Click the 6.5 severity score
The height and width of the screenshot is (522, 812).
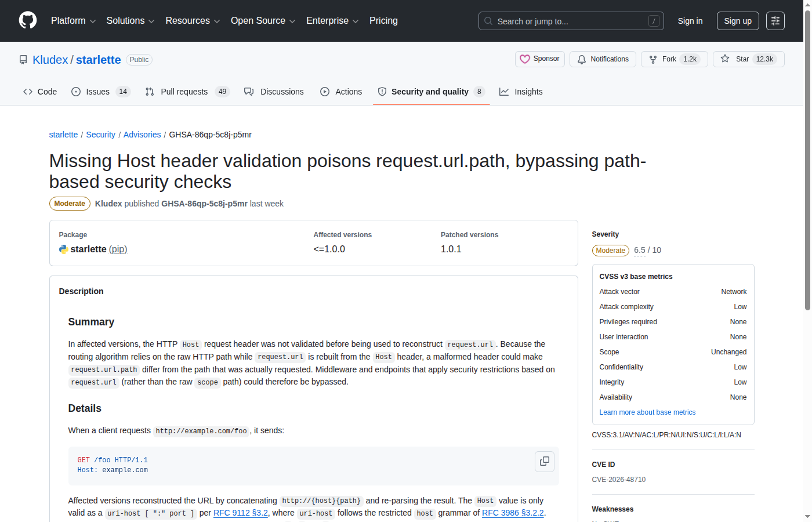pyautogui.click(x=640, y=251)
